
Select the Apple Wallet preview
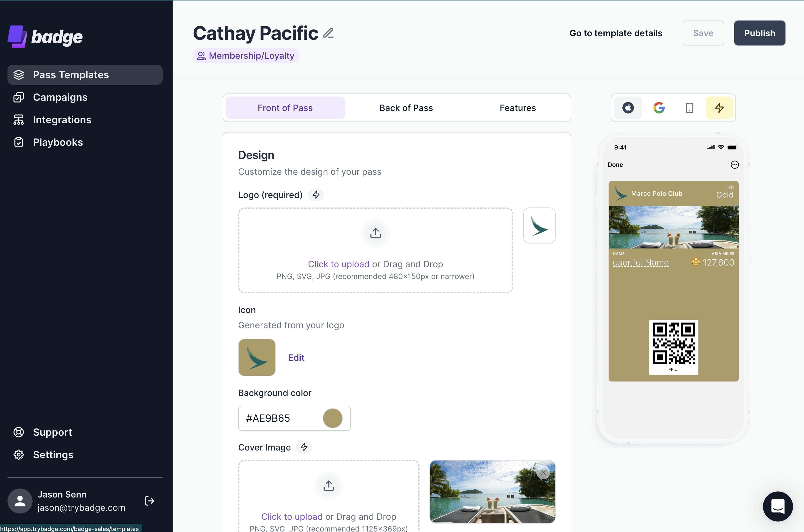628,108
